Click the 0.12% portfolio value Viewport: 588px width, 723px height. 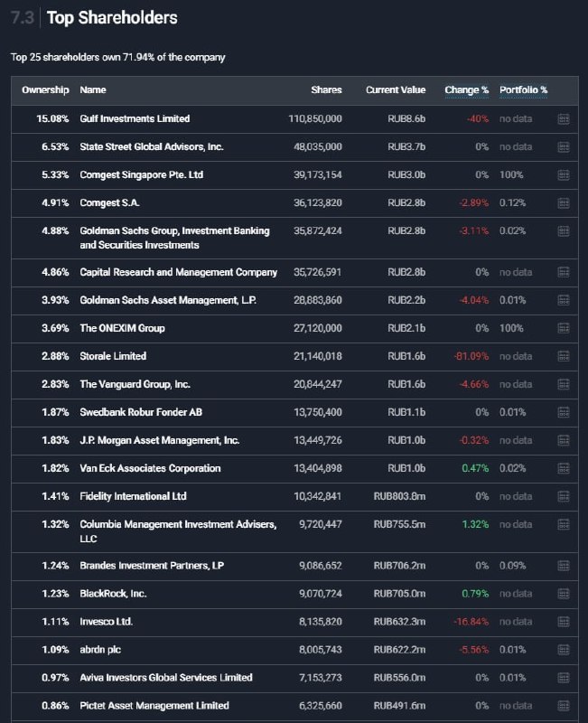pyautogui.click(x=512, y=202)
